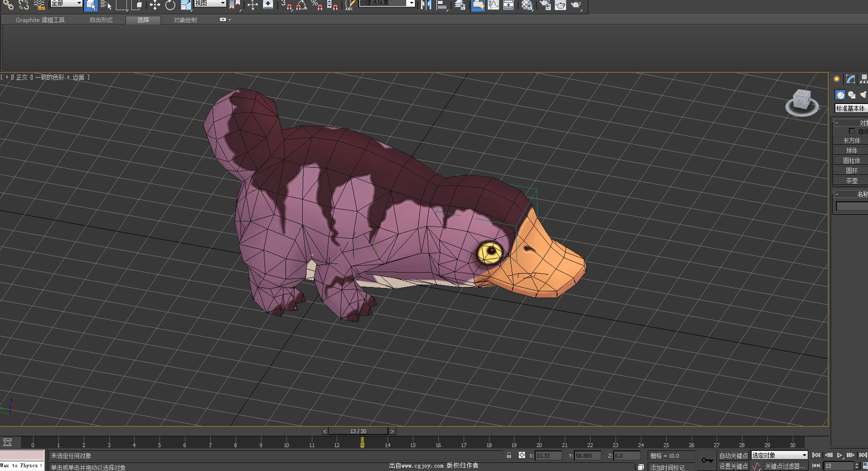
Task: Click the Align tool icon
Action: [442, 5]
